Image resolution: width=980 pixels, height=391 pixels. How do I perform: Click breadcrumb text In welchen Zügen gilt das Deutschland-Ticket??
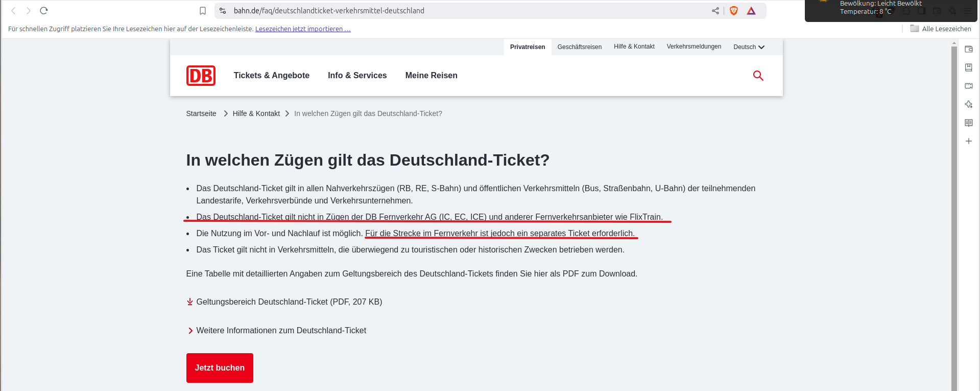pyautogui.click(x=368, y=113)
